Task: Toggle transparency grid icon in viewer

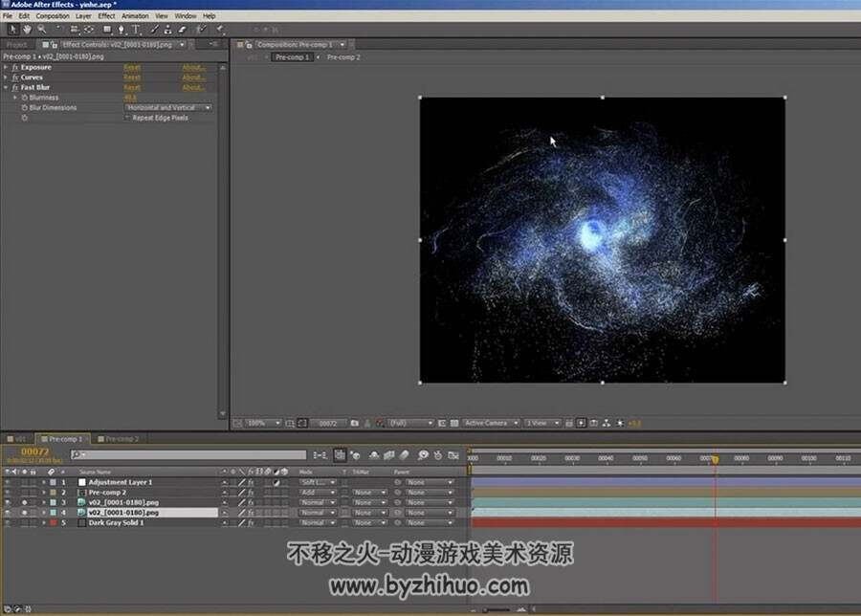Action: (454, 423)
